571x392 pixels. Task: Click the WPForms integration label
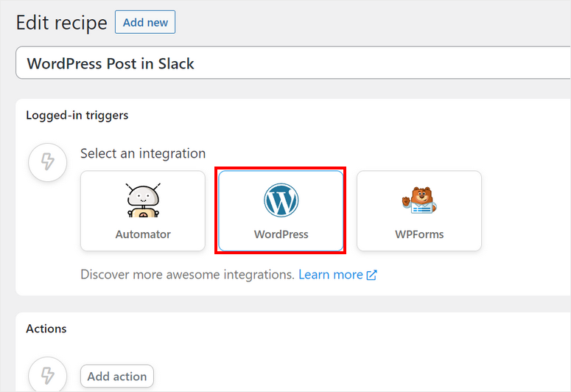[x=419, y=234]
